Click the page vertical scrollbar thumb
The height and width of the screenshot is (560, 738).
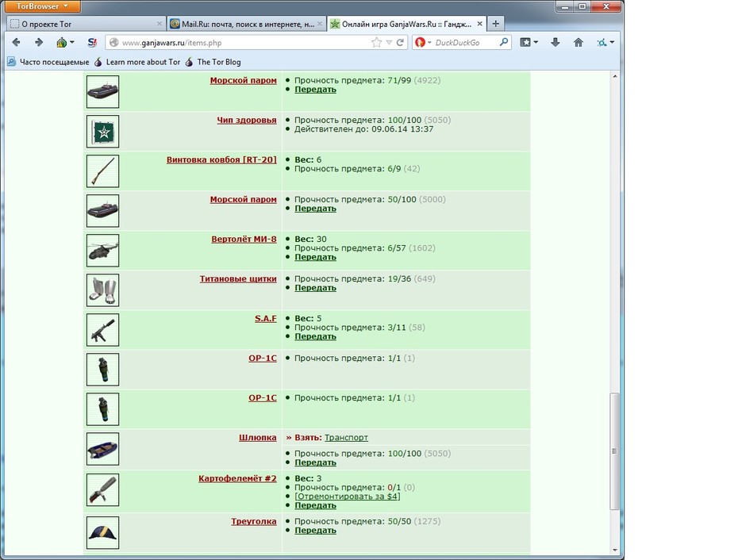coord(614,451)
